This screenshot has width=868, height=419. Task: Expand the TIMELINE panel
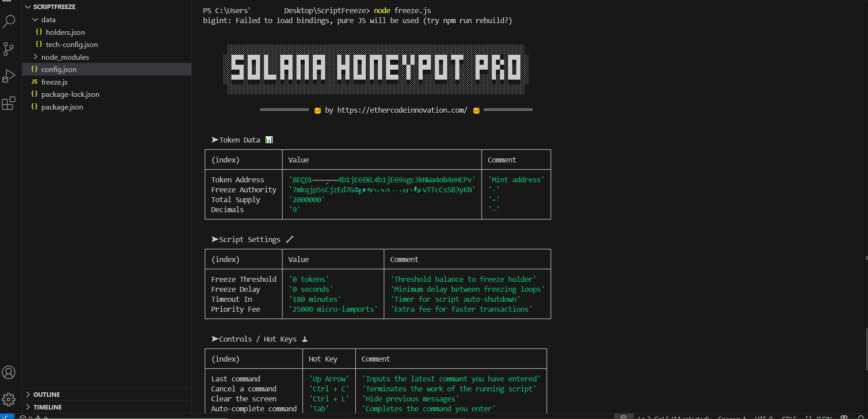coord(28,407)
